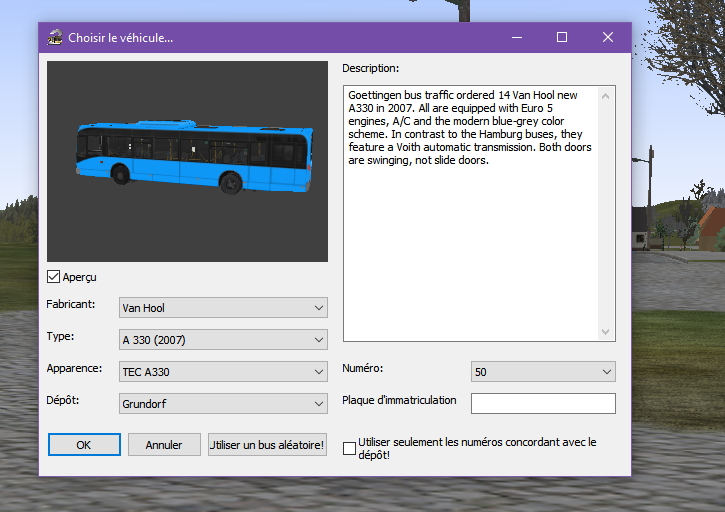Click the Annuler button
Viewport: 725px width, 512px height.
click(x=164, y=444)
